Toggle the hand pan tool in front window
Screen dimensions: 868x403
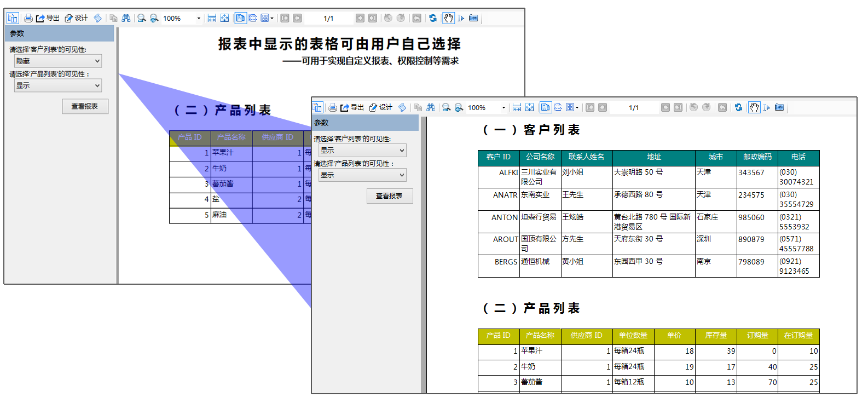pyautogui.click(x=754, y=107)
